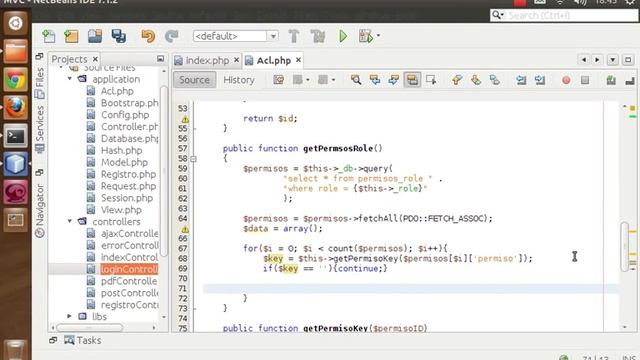Image resolution: width=640 pixels, height=360 pixels.
Task: Click the Start Macro Recording red button
Action: [566, 80]
